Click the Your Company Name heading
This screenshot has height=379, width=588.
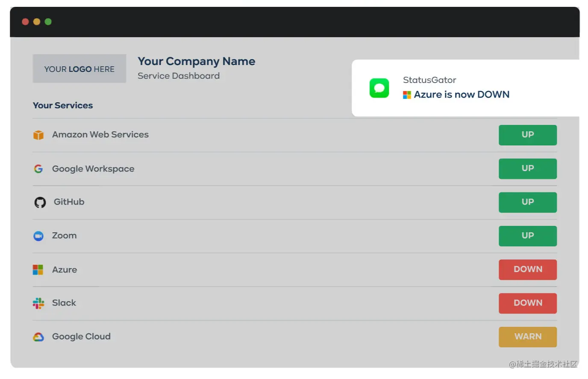[x=196, y=62]
